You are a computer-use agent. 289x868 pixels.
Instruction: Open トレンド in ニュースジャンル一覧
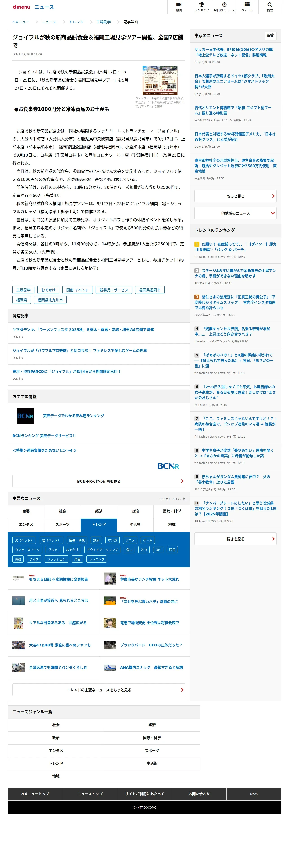click(x=56, y=763)
